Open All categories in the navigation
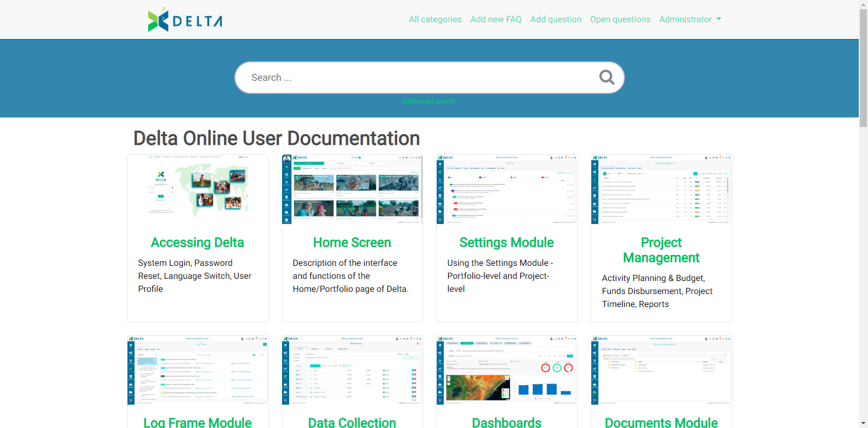The width and height of the screenshot is (868, 428). click(x=435, y=19)
